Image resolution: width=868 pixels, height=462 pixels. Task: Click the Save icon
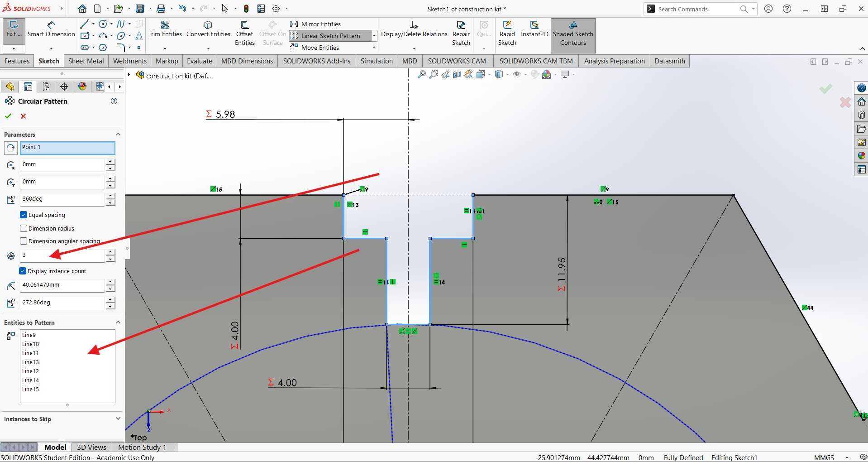(140, 9)
